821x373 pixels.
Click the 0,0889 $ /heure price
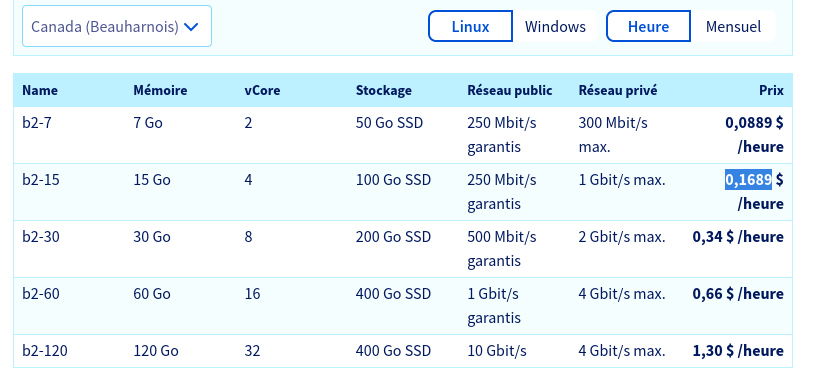[755, 135]
